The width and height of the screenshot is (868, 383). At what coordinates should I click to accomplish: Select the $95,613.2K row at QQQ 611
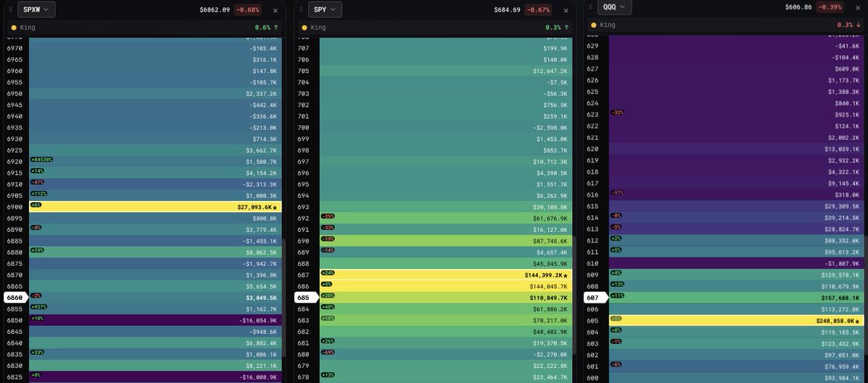pyautogui.click(x=736, y=252)
